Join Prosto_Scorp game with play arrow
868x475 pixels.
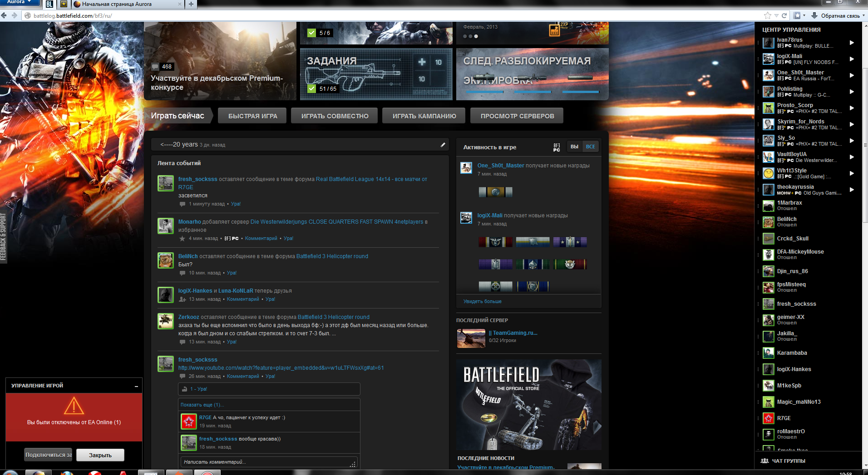(x=852, y=108)
